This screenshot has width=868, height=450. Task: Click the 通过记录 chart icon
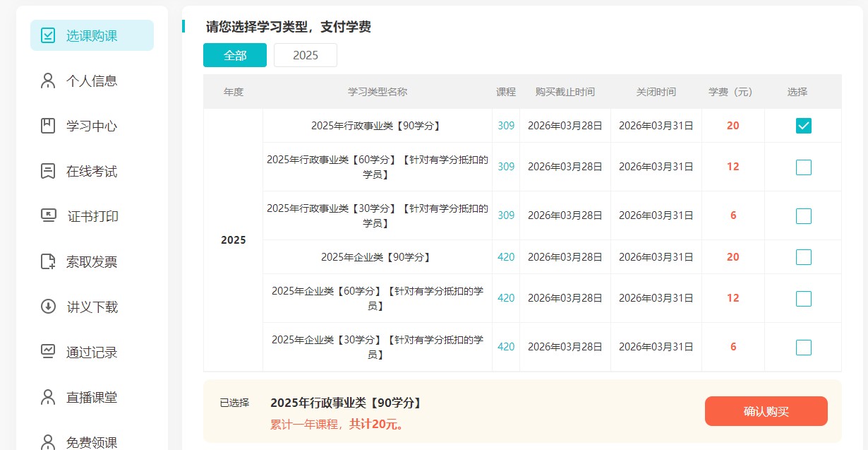pyautogui.click(x=48, y=352)
